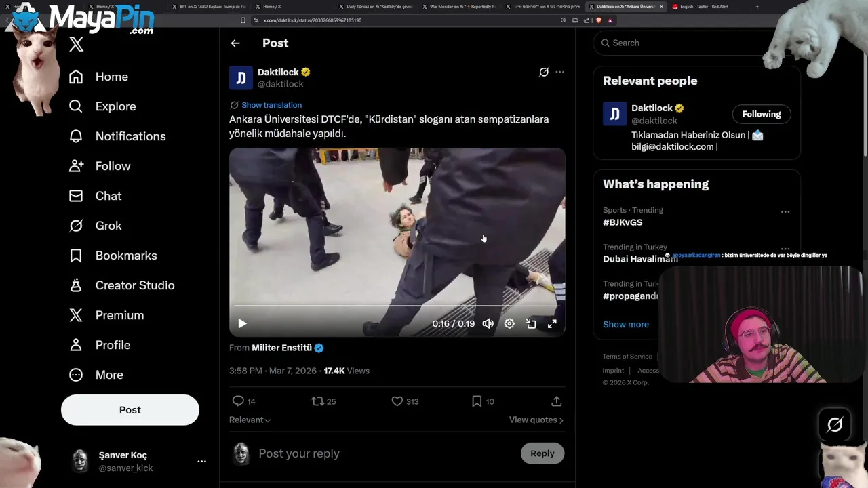Mute the video sound

click(488, 324)
